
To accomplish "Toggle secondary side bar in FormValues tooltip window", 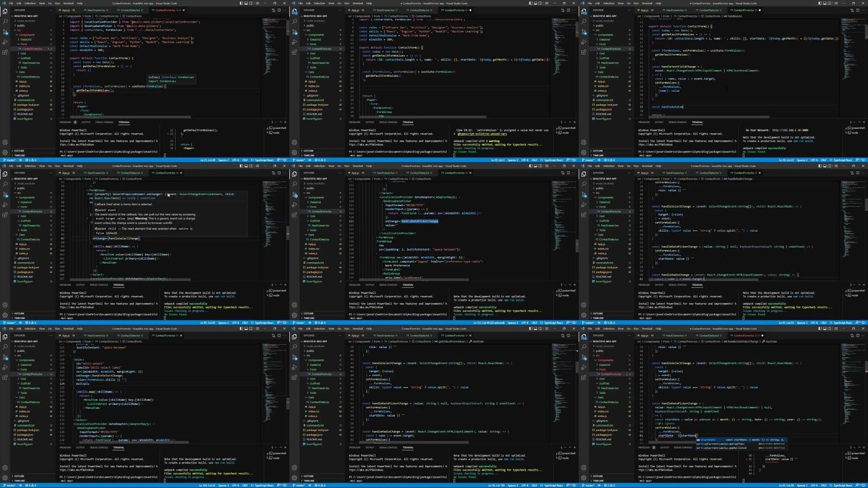I will point(251,3).
